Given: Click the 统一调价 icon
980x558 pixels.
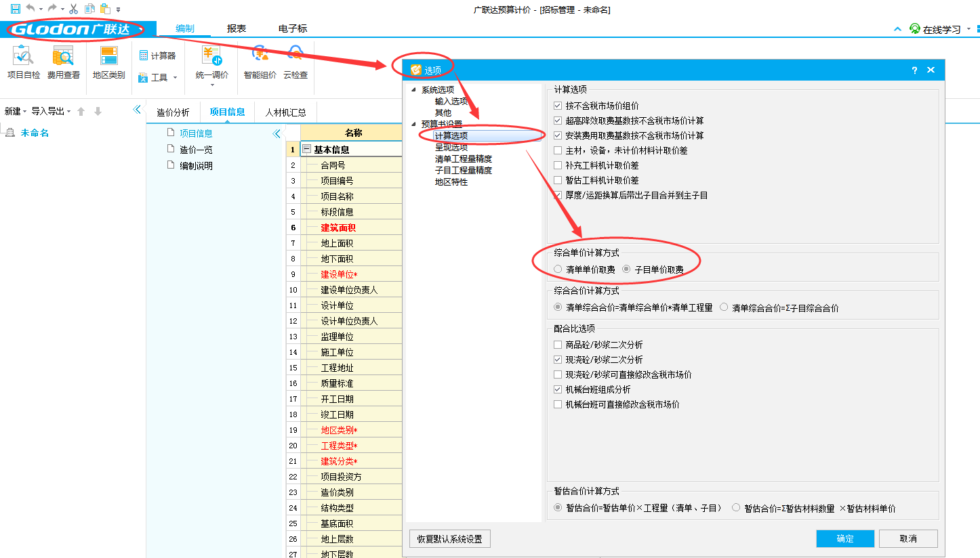Looking at the screenshot, I should [212, 56].
